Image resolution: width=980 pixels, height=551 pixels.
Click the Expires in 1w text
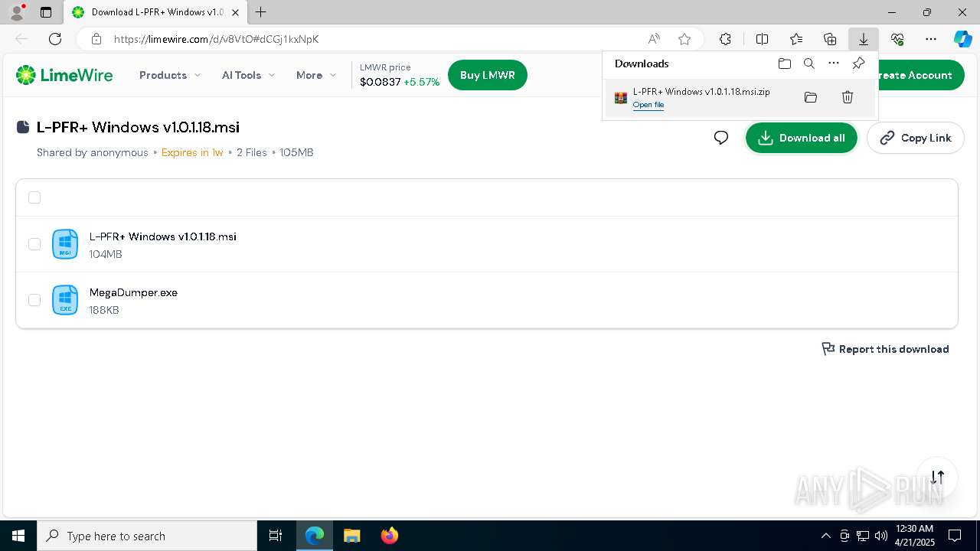coord(192,152)
